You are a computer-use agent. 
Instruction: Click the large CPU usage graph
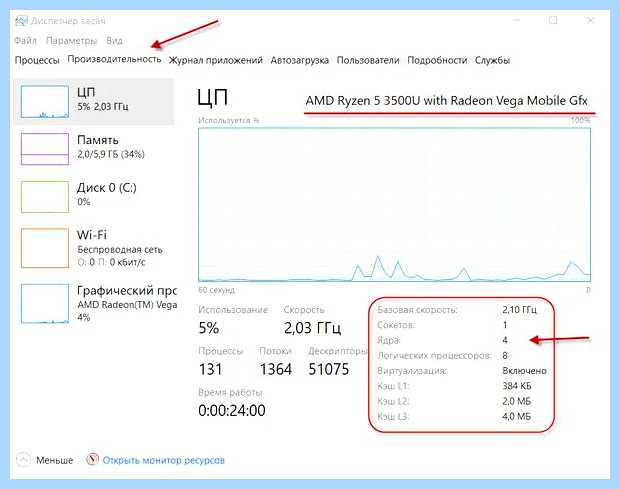point(394,204)
